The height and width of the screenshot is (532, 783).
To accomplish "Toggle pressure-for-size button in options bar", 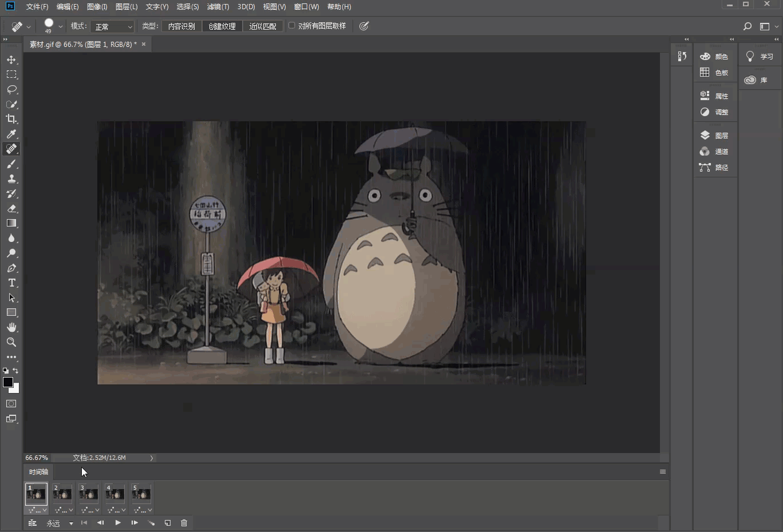I will pos(363,26).
